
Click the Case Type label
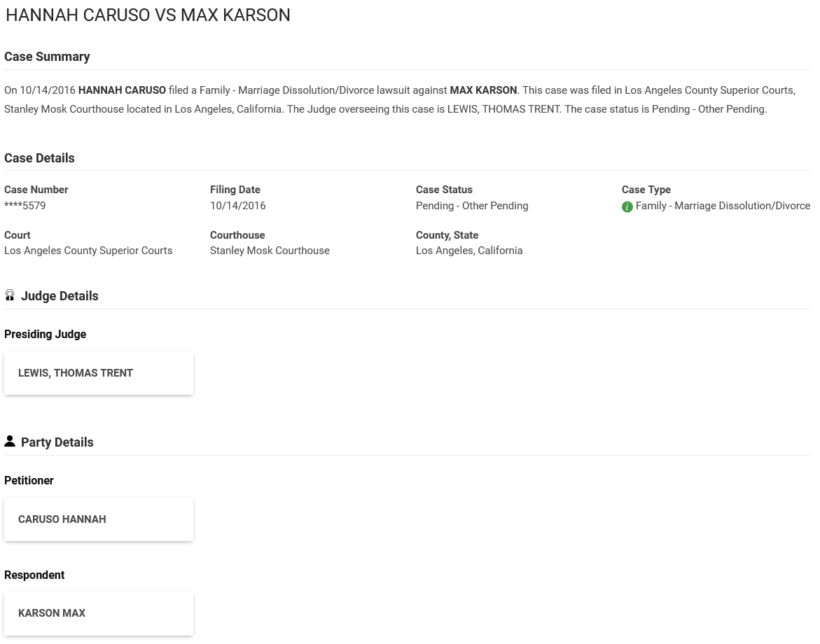pos(646,190)
